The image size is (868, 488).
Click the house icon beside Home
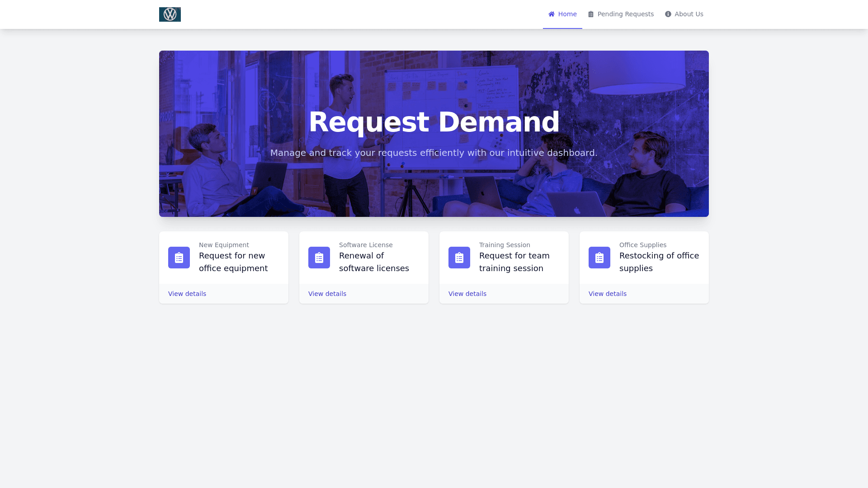tap(551, 14)
